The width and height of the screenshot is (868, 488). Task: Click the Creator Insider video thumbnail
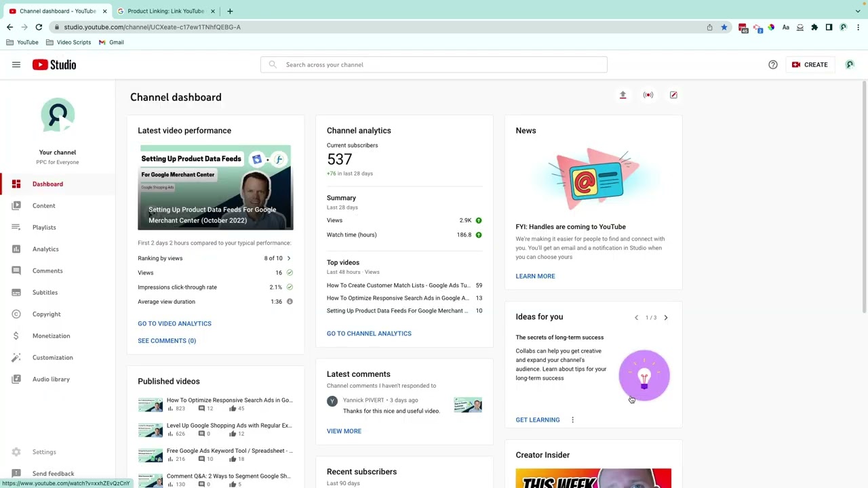[x=593, y=478]
